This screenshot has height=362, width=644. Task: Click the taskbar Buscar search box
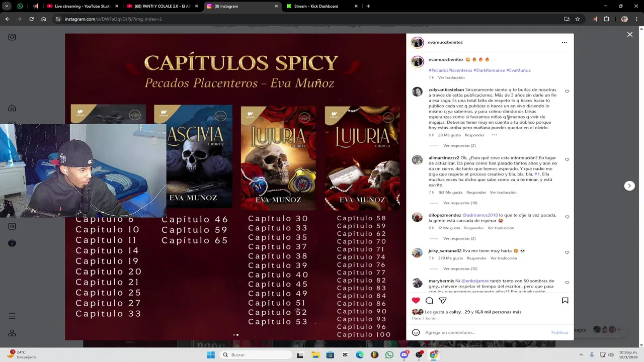(255, 355)
